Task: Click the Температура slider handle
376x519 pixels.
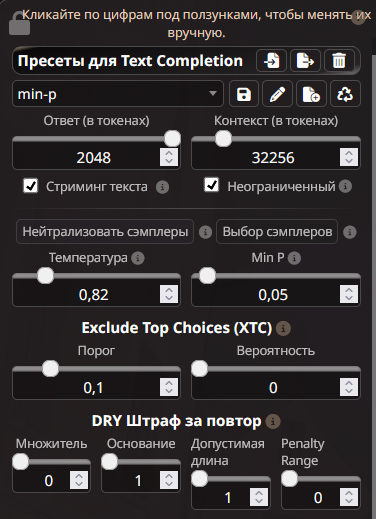Action: click(x=45, y=276)
